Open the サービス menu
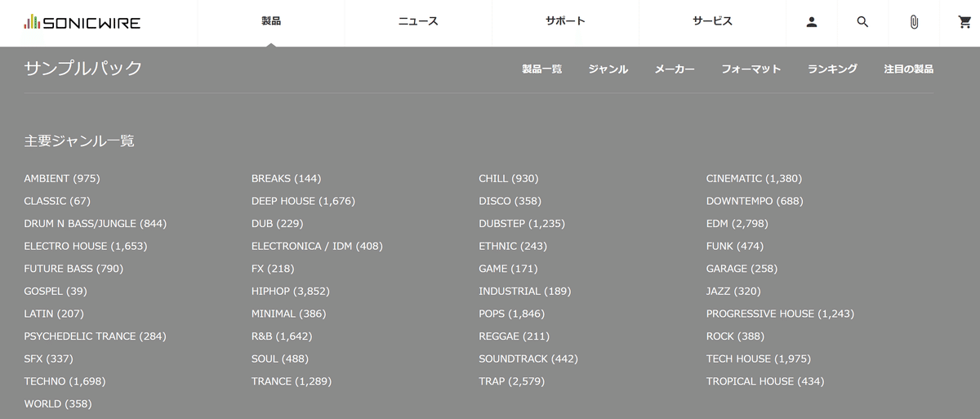This screenshot has width=980, height=419. click(712, 21)
